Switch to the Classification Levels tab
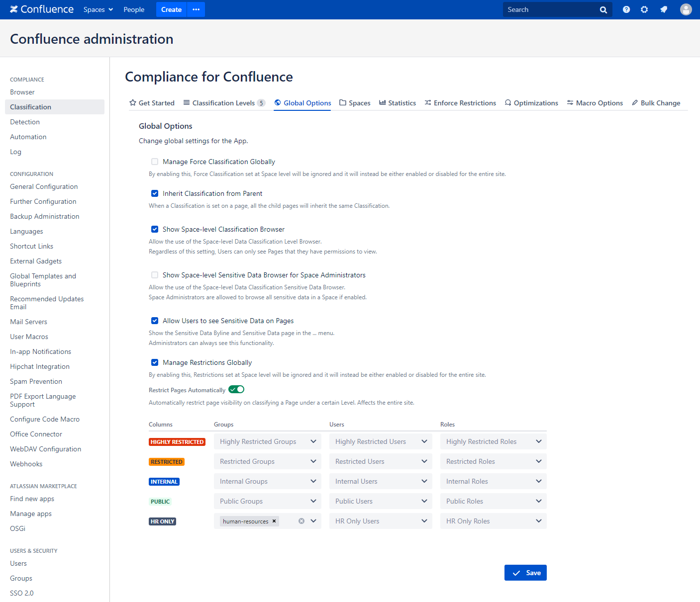Screen dimensions: 700x602 (224, 103)
